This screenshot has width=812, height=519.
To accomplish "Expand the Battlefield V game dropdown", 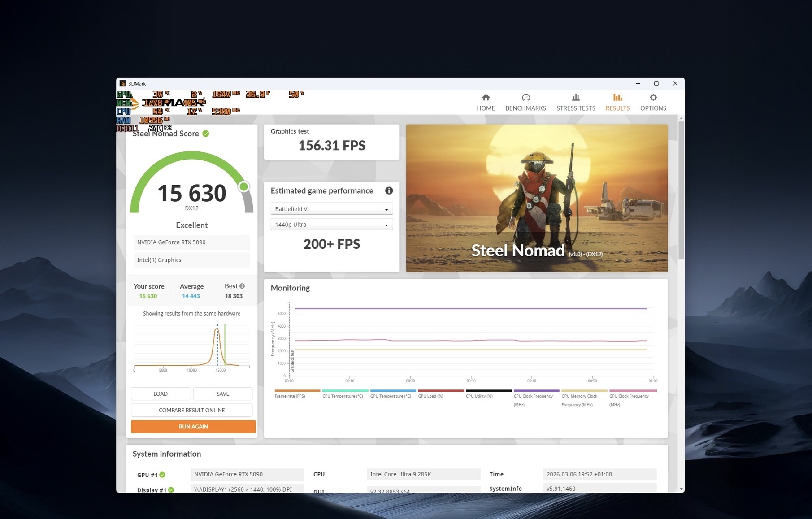I will coord(331,209).
